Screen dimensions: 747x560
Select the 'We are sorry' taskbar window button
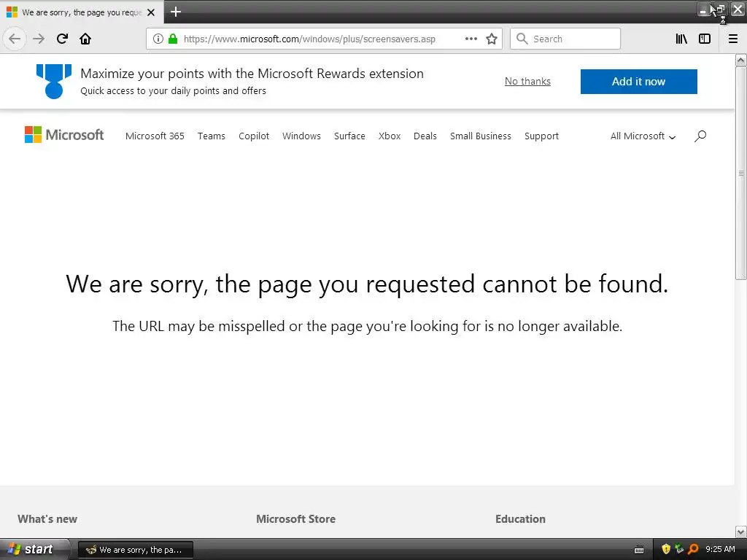point(136,550)
